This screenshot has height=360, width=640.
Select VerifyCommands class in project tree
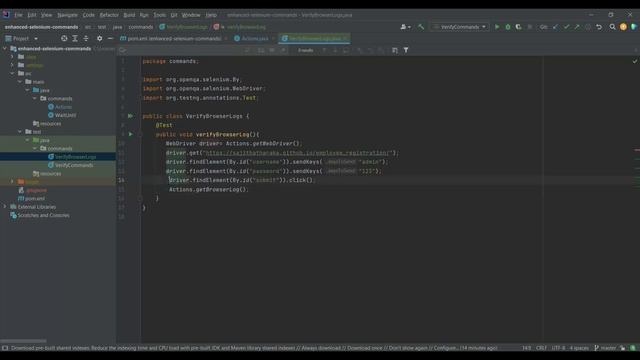[x=74, y=165]
